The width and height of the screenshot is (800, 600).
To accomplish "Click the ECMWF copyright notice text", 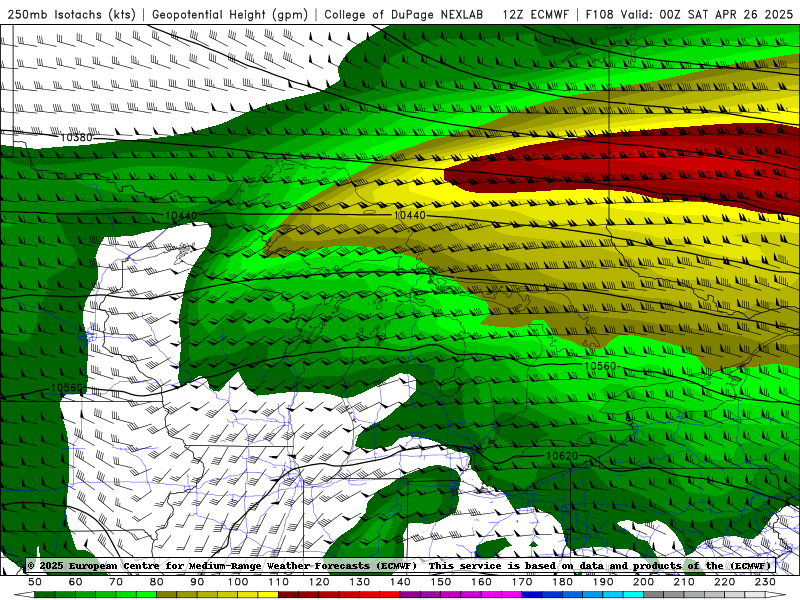I will click(x=222, y=565).
